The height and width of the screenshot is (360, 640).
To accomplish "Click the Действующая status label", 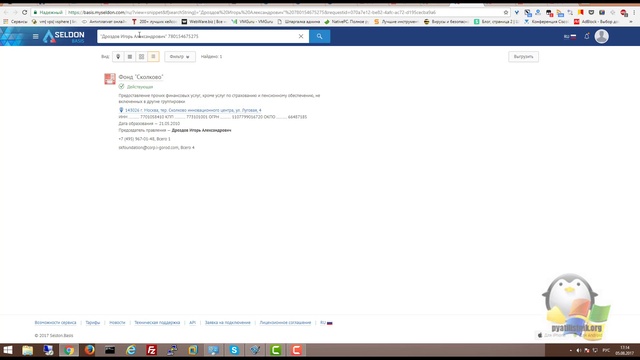I will [140, 87].
